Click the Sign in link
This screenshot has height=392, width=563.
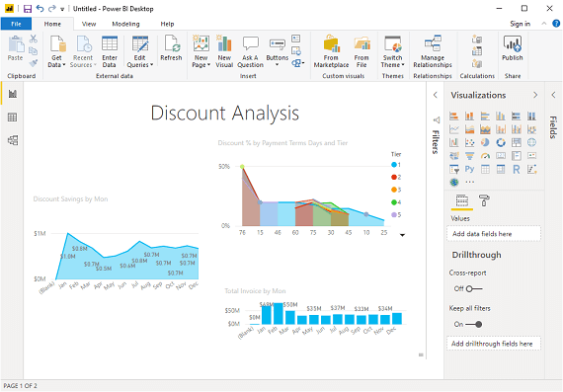(520, 24)
